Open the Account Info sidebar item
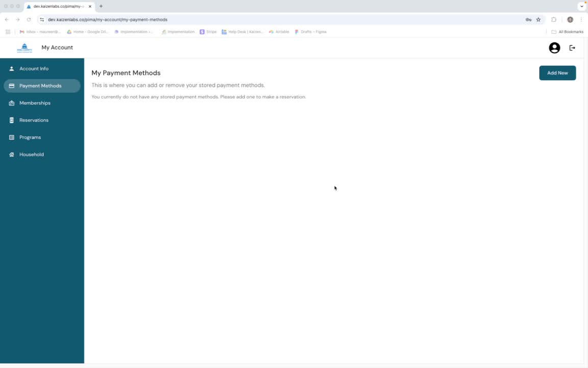588x368 pixels. point(42,68)
